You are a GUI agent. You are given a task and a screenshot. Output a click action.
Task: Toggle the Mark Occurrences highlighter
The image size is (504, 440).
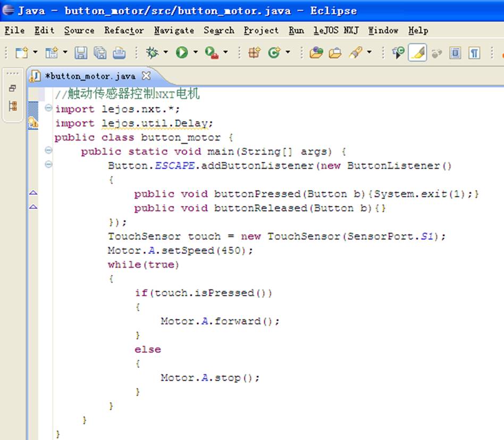tap(417, 53)
